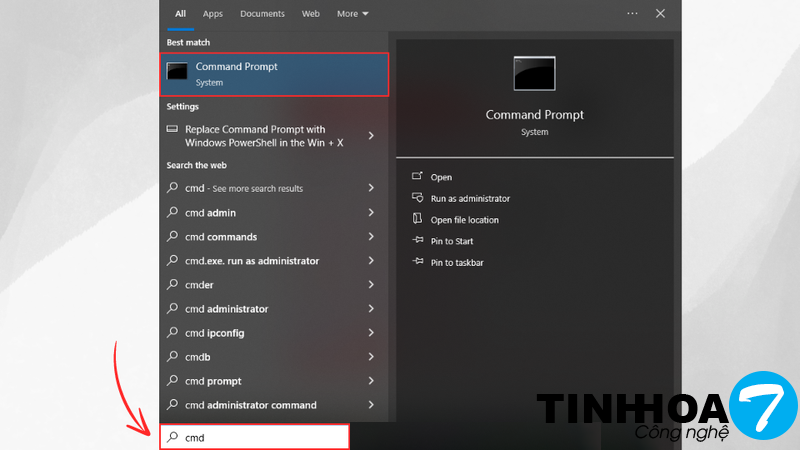Select the Web filter tab
This screenshot has height=450, width=800.
coord(311,14)
